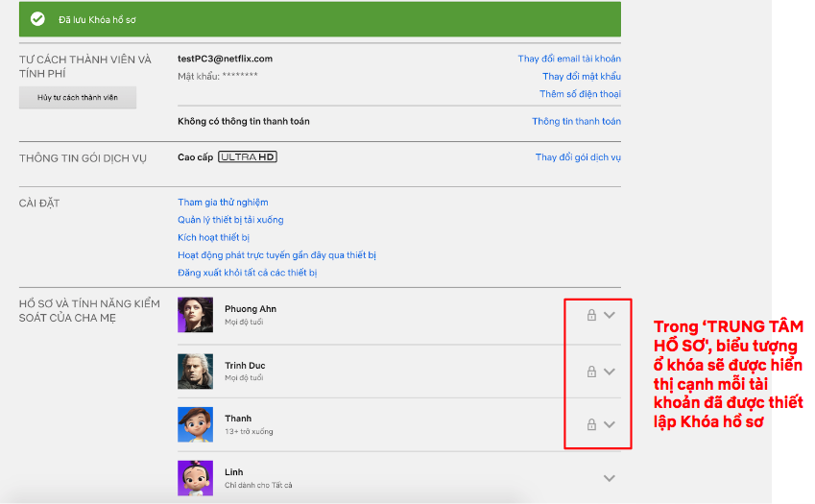
Task: Click Thêm số điện thoại link
Action: click(580, 94)
